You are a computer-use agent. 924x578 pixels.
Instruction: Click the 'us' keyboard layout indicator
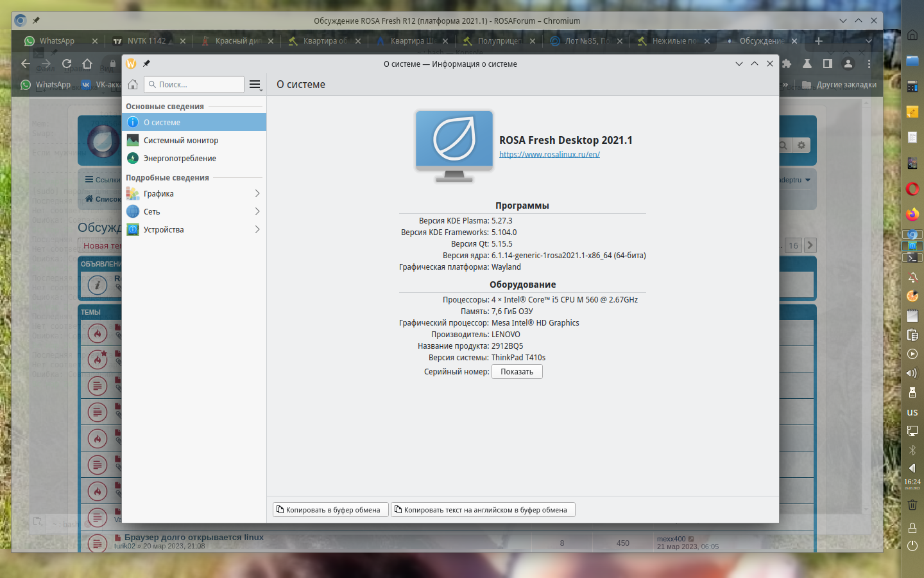click(x=912, y=412)
